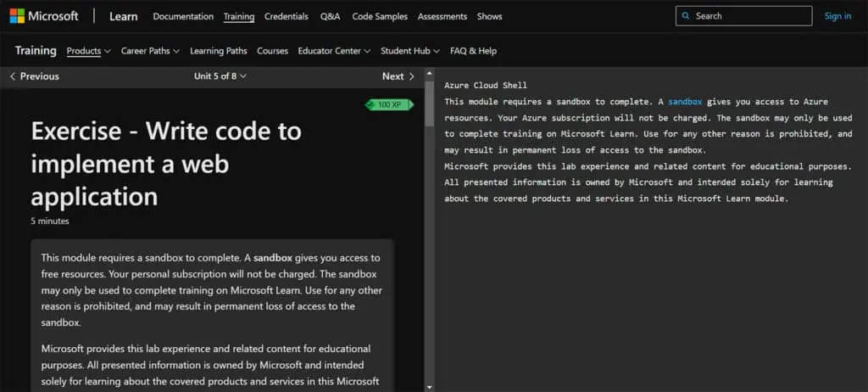Screen dimensions: 868x392
Task: Open the Learning Paths link
Action: pos(219,51)
